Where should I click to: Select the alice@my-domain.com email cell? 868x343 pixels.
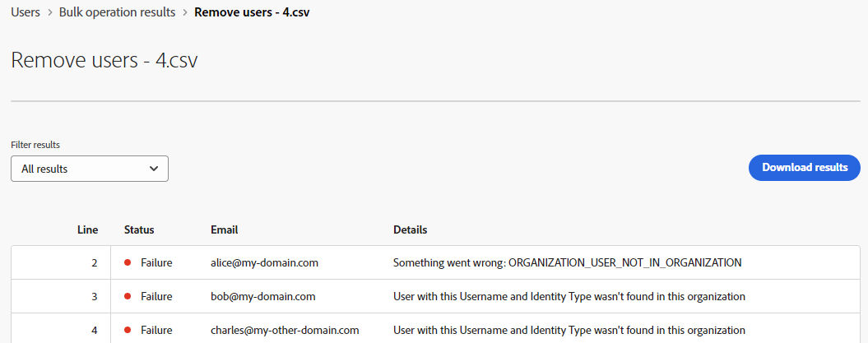(265, 262)
